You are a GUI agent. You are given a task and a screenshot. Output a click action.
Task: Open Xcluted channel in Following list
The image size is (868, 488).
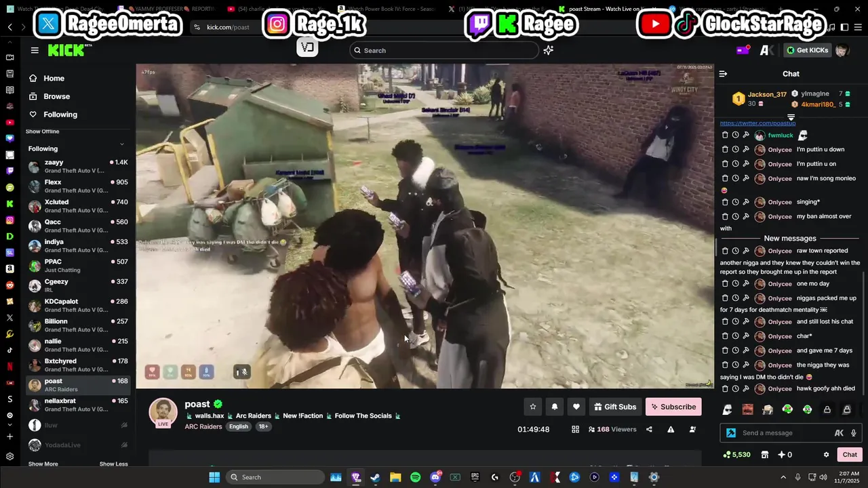click(x=78, y=206)
